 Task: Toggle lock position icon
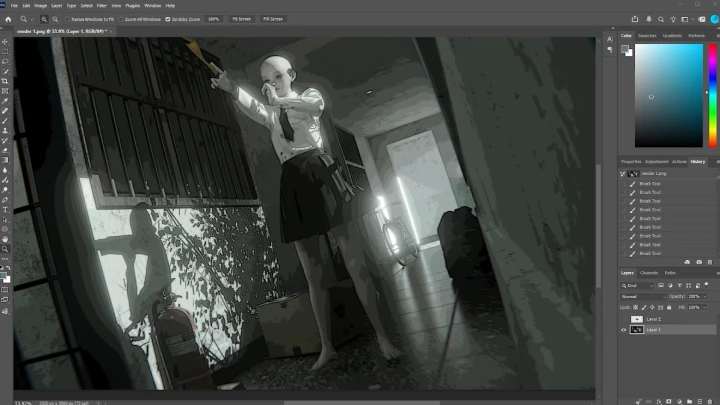pyautogui.click(x=652, y=307)
